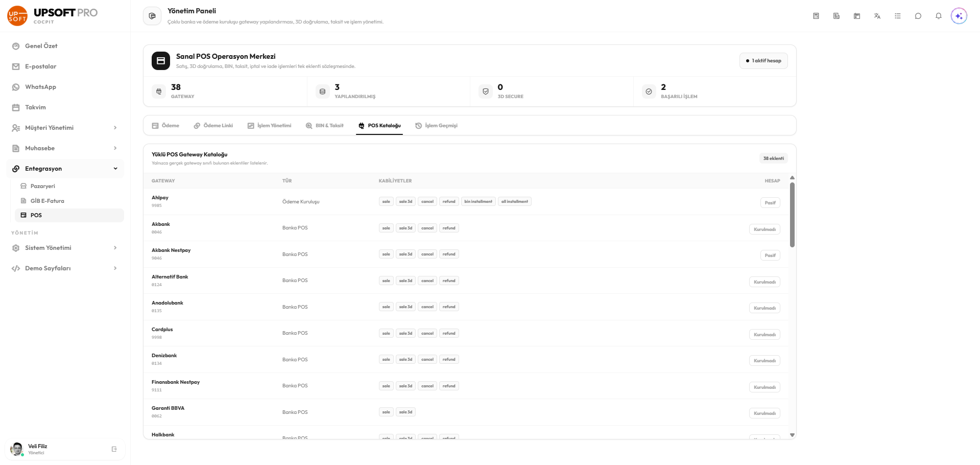Open the calendar icon in the top bar
Viewport: 980px width, 465px height.
[x=857, y=16]
